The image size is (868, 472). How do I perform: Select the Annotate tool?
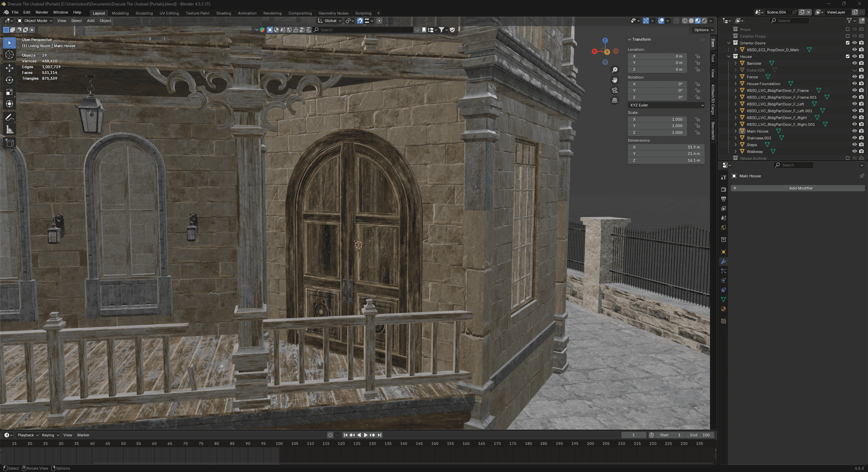(x=9, y=117)
